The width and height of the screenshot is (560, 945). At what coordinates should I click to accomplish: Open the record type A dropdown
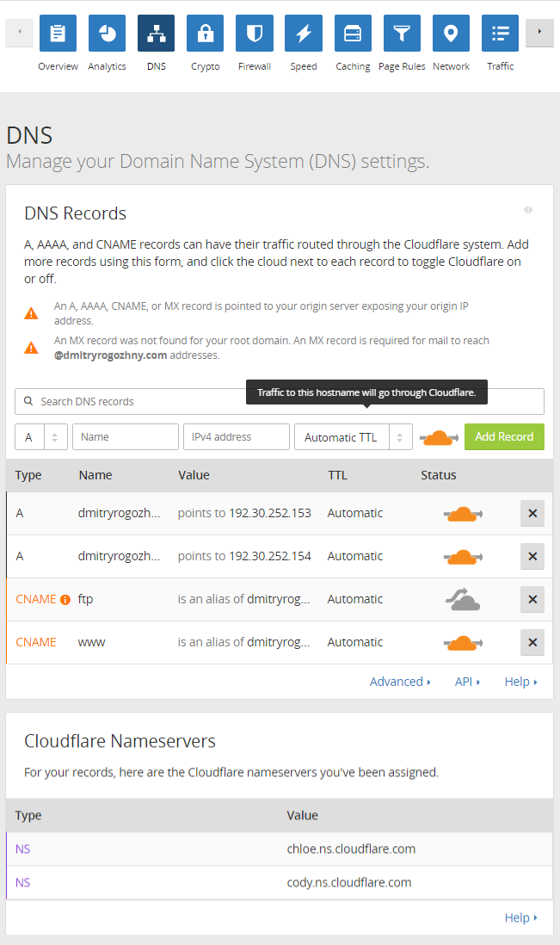coord(41,437)
